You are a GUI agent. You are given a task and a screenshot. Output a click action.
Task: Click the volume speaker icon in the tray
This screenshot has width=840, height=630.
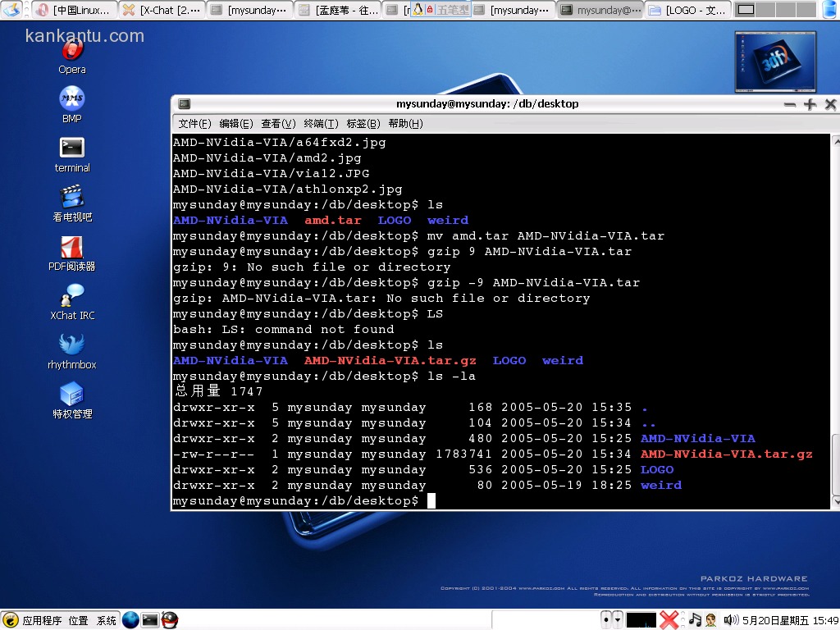(x=730, y=620)
